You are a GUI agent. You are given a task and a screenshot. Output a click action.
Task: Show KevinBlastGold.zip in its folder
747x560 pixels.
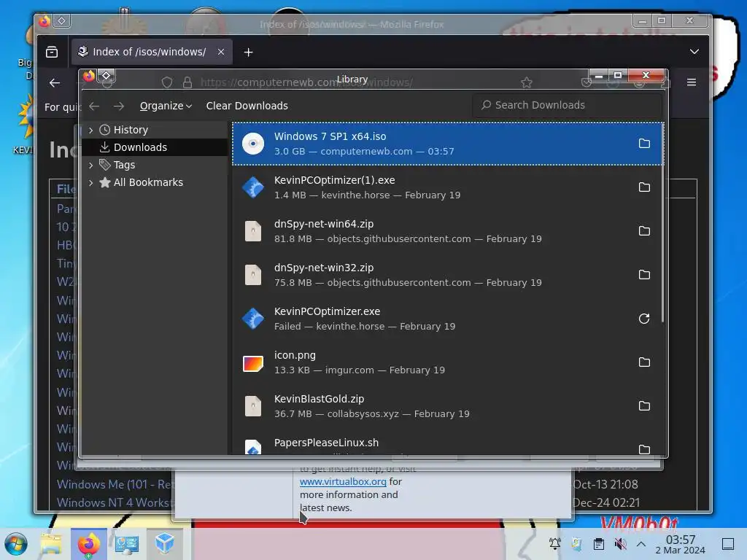[644, 406]
